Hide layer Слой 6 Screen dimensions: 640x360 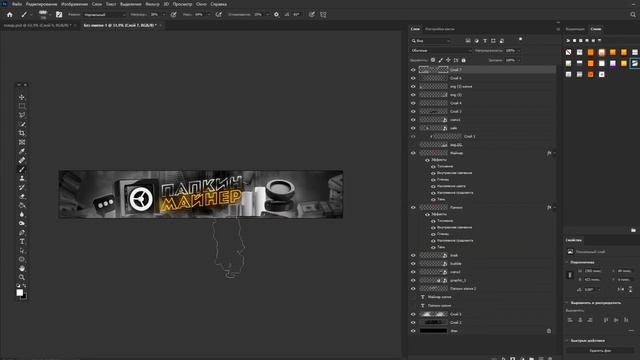[x=413, y=78]
